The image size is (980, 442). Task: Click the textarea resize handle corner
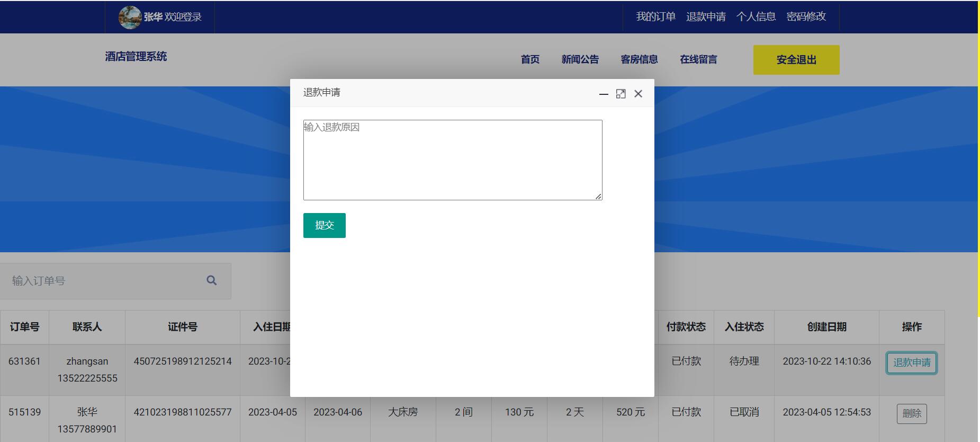(598, 196)
